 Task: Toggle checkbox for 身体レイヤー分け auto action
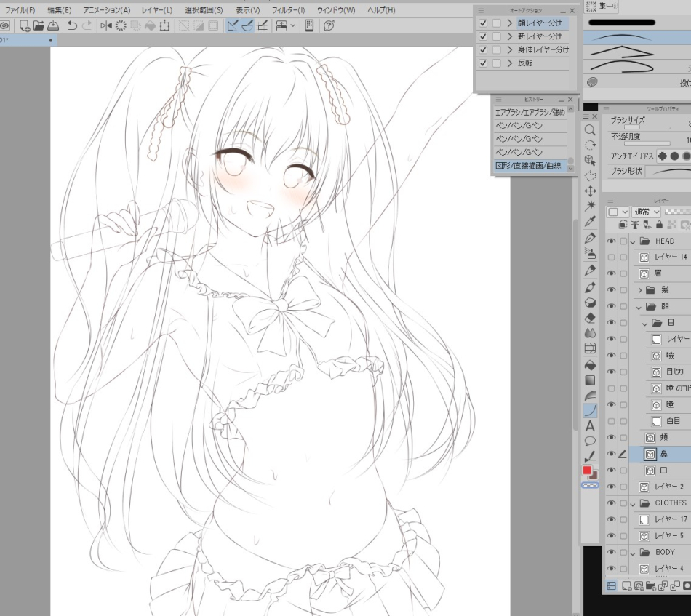[483, 49]
